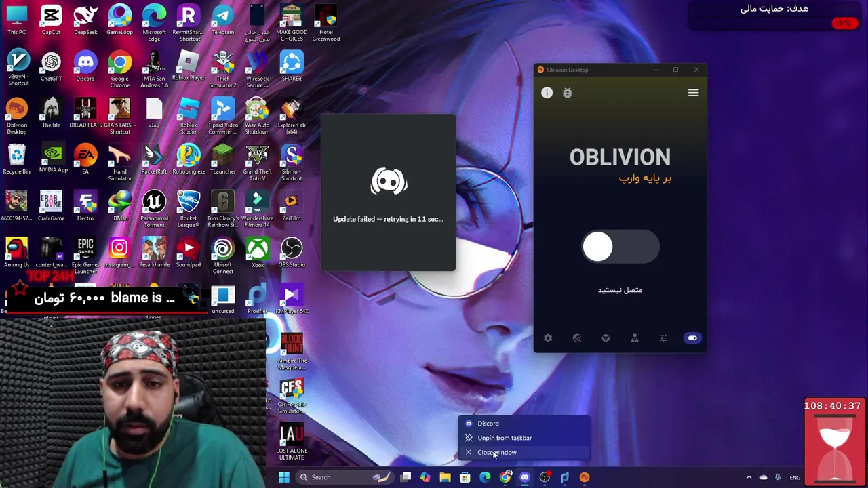Screen dimensions: 868x488
Task: Select the CapCut desktop shortcut
Action: 51,20
